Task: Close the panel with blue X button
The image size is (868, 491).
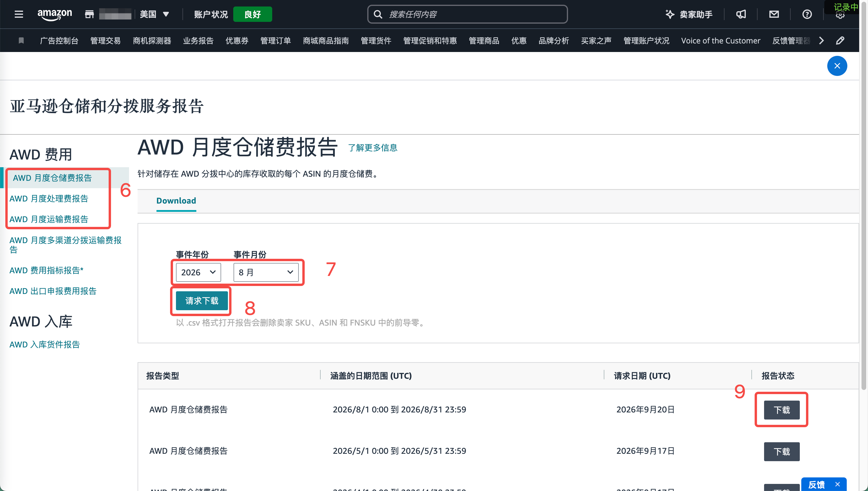Action: 837,66
